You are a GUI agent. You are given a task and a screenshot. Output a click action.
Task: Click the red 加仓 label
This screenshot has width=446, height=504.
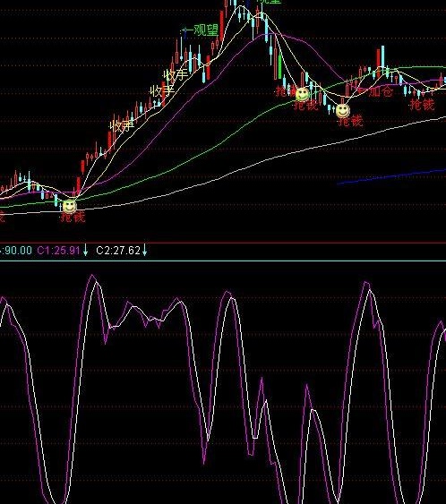[381, 91]
